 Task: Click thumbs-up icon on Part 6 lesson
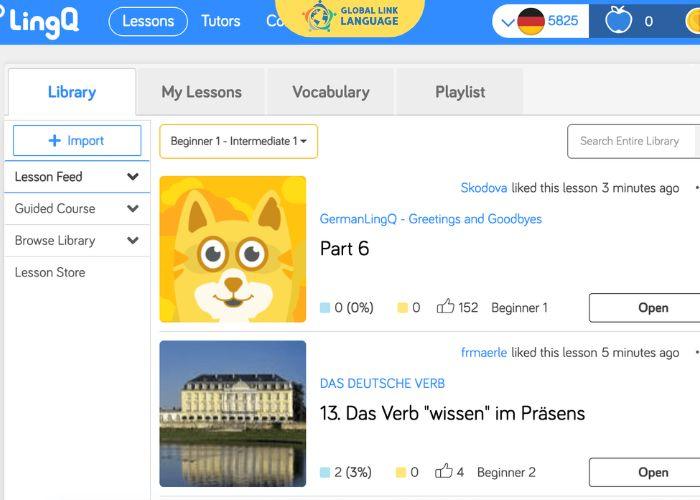coord(445,307)
